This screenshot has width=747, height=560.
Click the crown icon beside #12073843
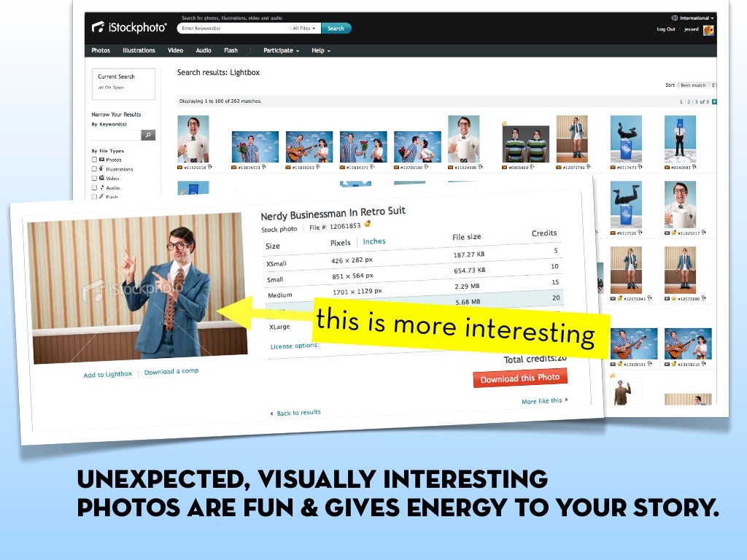click(620, 298)
